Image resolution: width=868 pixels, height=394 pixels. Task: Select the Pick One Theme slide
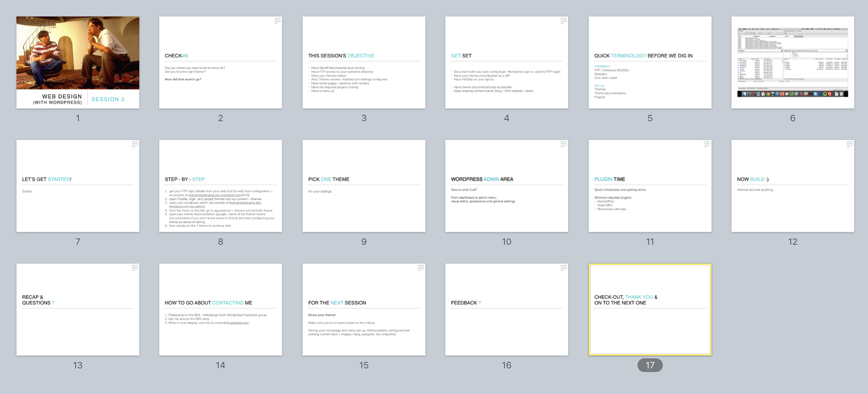coord(363,186)
